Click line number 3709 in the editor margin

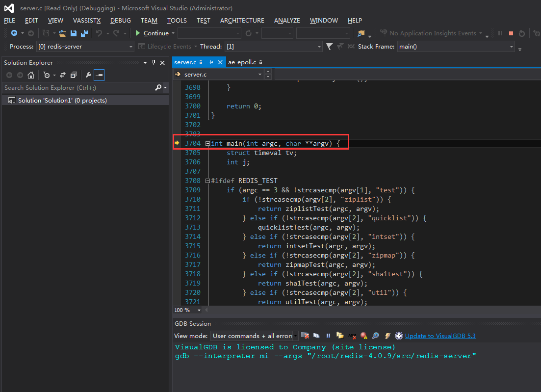pyautogui.click(x=193, y=190)
